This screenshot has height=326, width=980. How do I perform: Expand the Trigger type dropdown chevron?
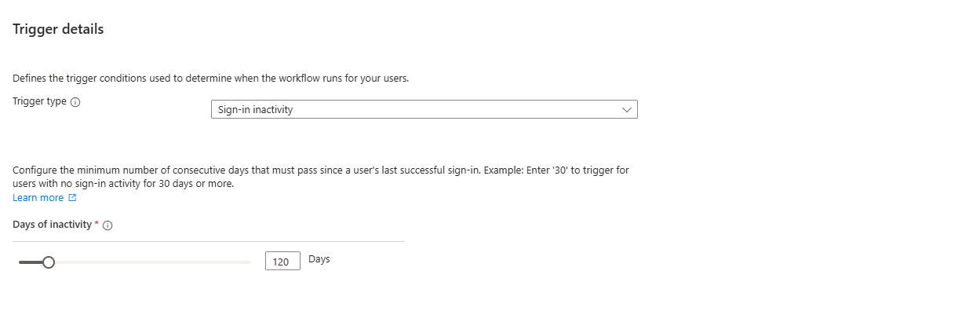[x=626, y=110]
